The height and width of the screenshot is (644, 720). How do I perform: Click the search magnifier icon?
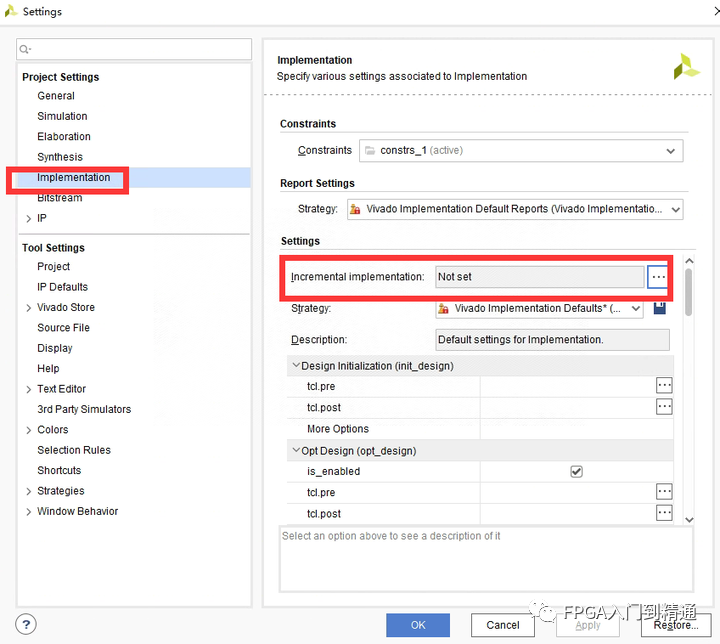[25, 49]
